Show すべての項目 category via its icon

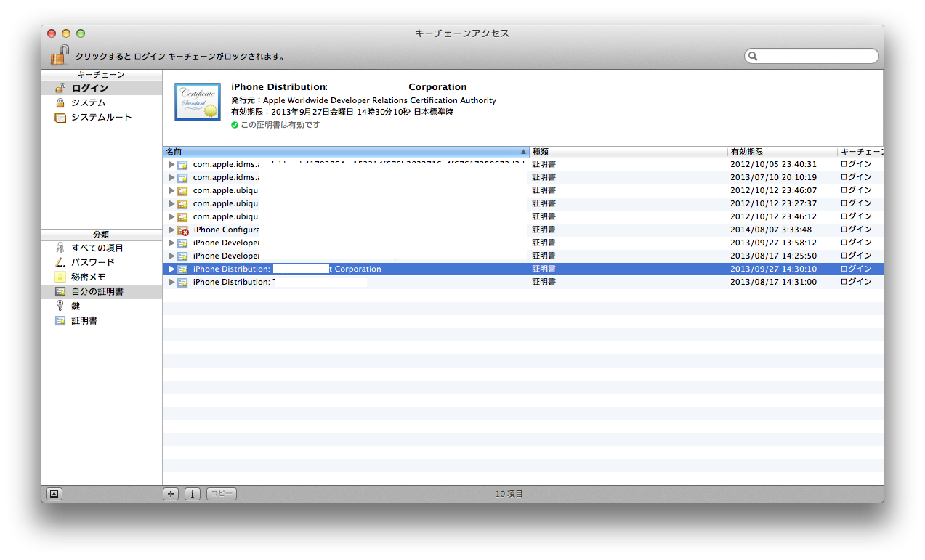coord(60,248)
